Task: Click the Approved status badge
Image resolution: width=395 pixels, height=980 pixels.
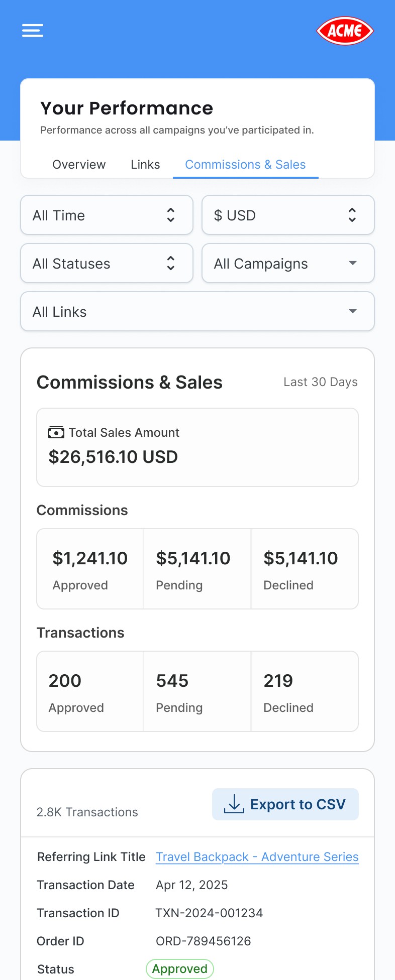Action: point(180,969)
